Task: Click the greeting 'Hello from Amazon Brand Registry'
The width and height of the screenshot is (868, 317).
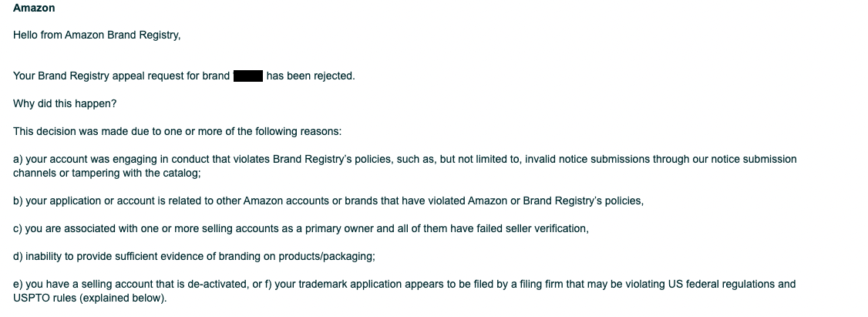Action: tap(97, 35)
